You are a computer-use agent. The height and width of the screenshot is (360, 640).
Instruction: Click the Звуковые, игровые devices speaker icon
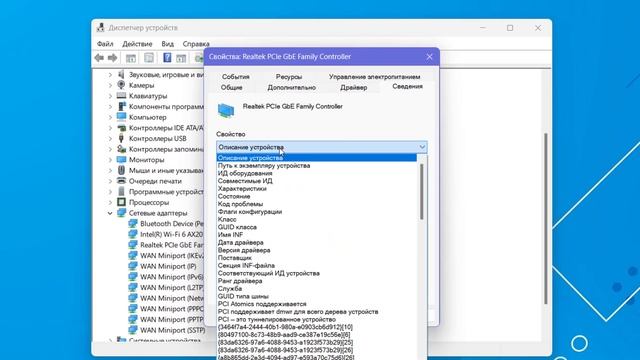[121, 74]
